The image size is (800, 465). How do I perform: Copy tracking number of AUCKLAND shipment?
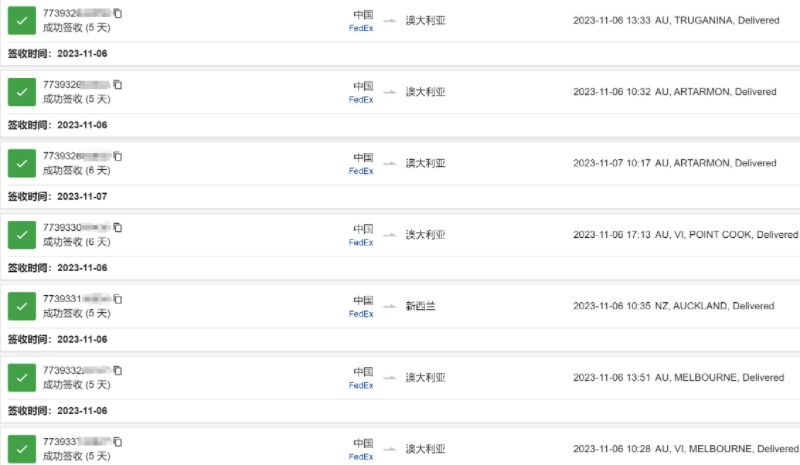coord(118,299)
